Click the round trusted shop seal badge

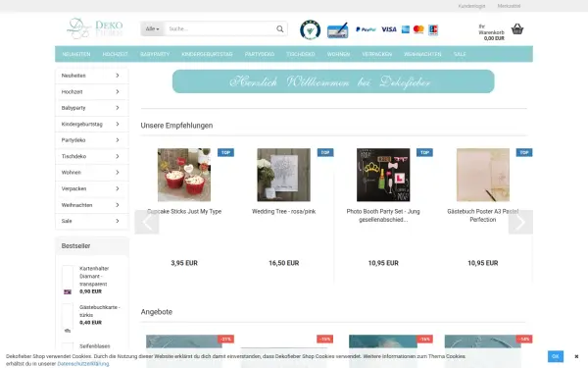click(x=310, y=29)
